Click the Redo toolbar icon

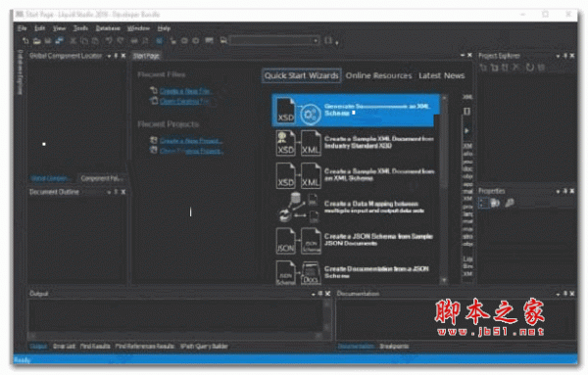coord(120,40)
